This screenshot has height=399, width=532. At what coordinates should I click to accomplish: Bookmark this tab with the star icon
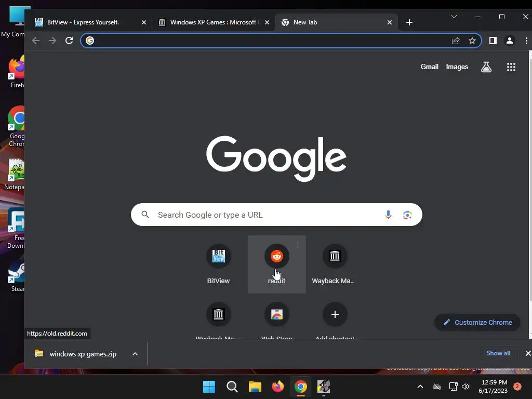(x=472, y=41)
